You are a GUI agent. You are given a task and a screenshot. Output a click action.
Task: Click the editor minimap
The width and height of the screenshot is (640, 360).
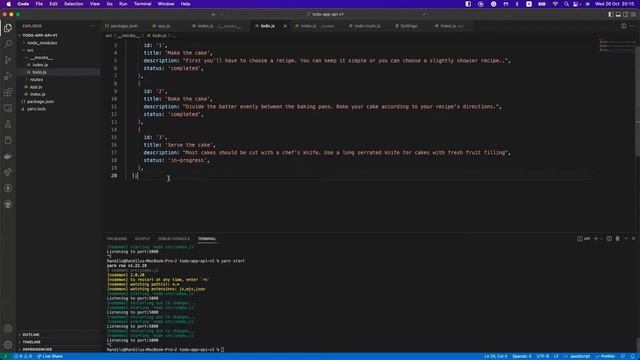coord(616,45)
